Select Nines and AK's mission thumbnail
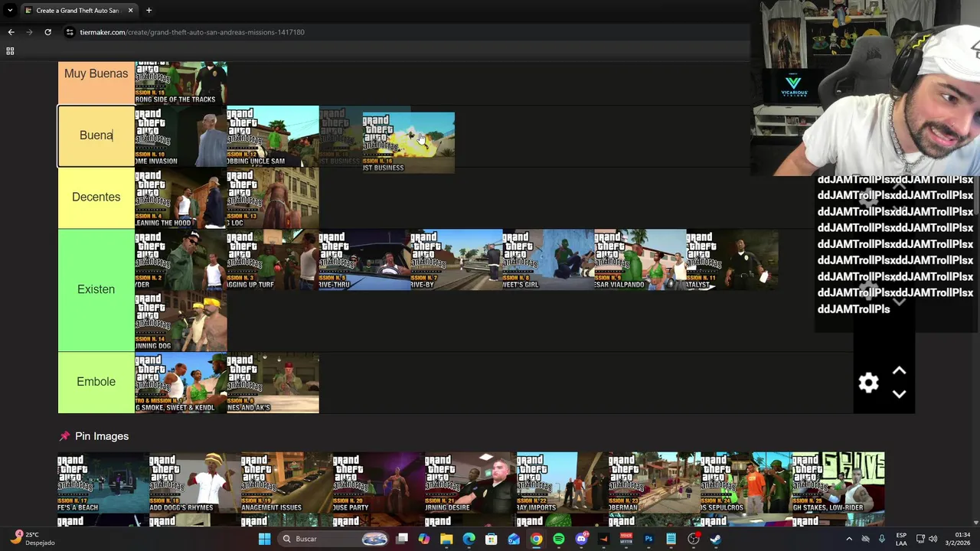 273,383
